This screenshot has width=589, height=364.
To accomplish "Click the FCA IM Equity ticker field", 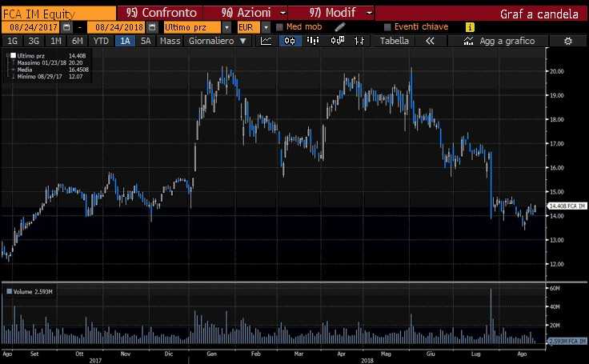I will pyautogui.click(x=59, y=14).
